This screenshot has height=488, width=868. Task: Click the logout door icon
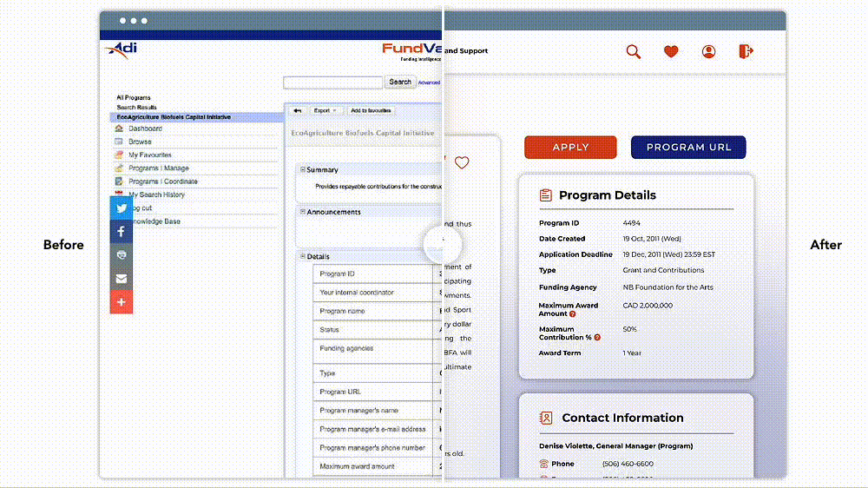tap(746, 51)
